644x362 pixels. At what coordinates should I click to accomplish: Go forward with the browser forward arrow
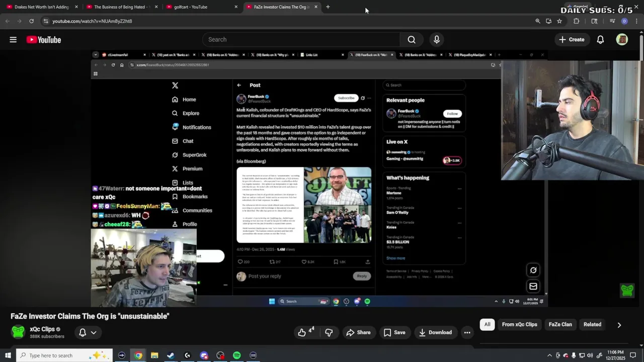click(19, 21)
